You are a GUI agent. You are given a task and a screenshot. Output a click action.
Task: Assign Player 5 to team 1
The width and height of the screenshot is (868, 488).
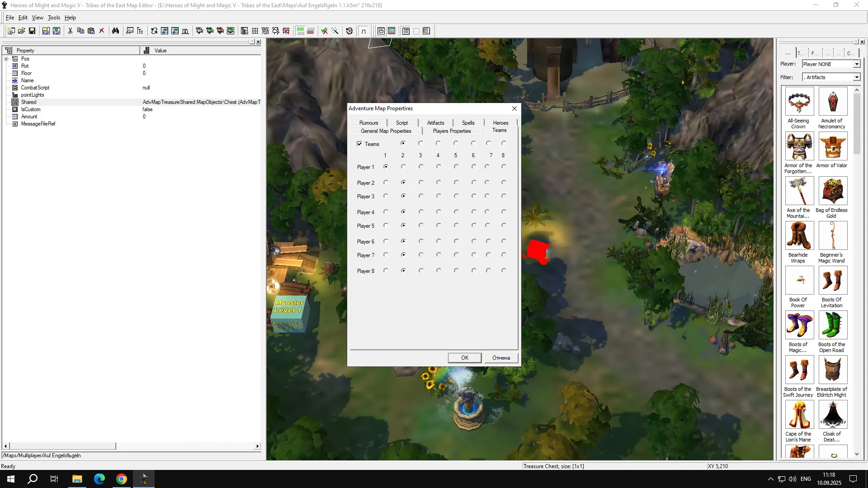point(386,225)
